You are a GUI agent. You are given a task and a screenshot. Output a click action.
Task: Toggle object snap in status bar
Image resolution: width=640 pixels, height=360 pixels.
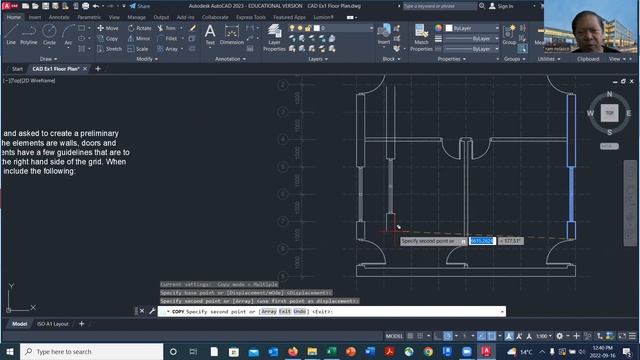(x=492, y=336)
